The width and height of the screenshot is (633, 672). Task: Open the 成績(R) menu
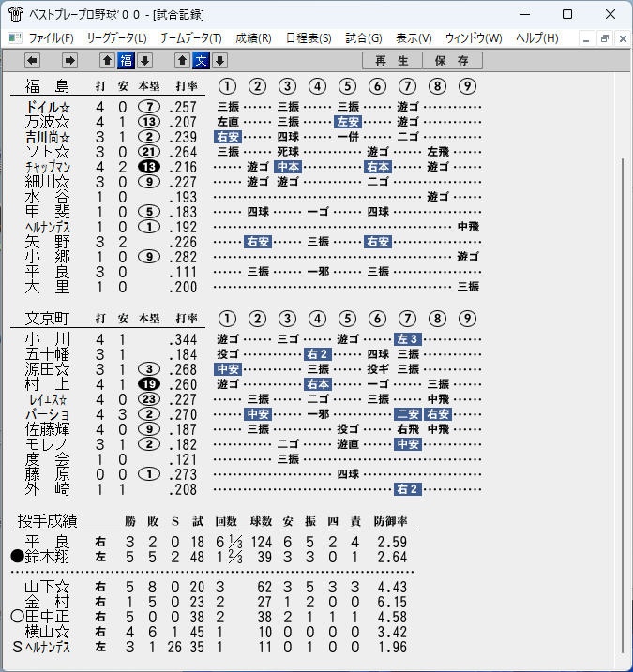tap(253, 38)
